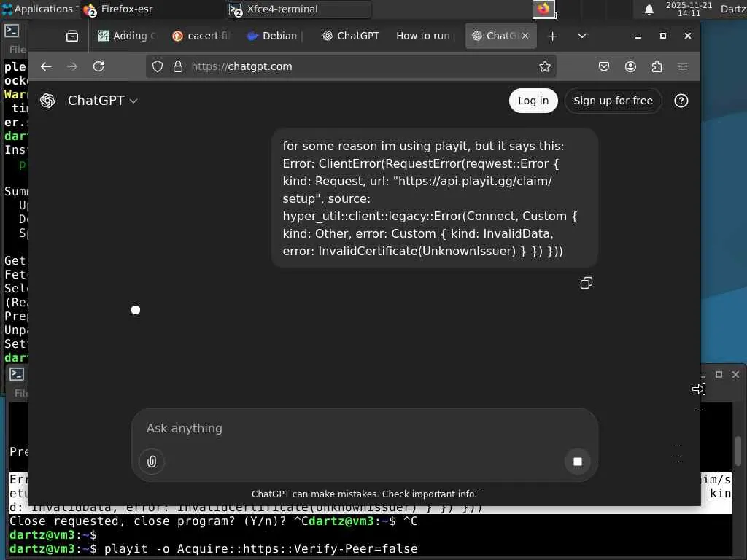Click the Firefox panel tray icon
This screenshot has height=560, width=747.
click(543, 9)
